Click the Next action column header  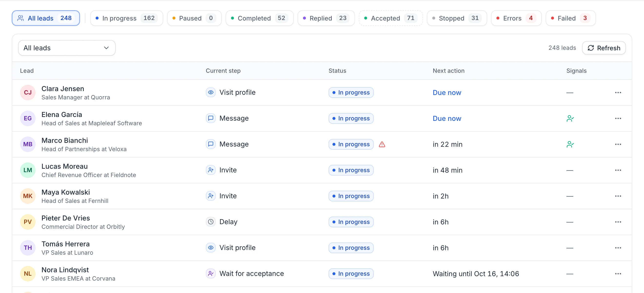449,71
